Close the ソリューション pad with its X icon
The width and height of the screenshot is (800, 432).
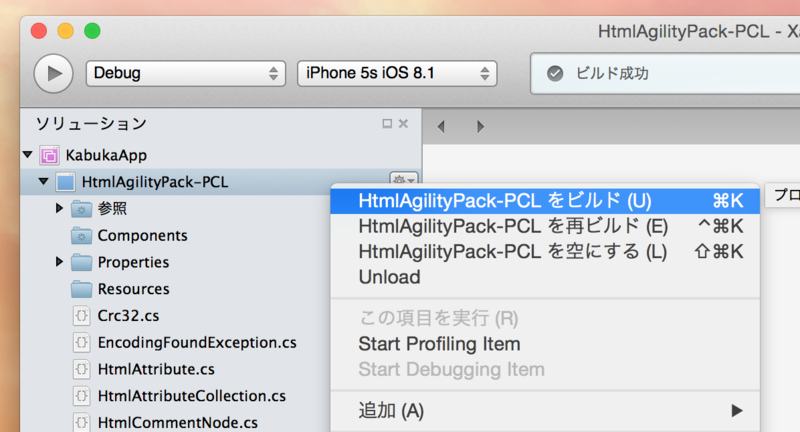[404, 123]
